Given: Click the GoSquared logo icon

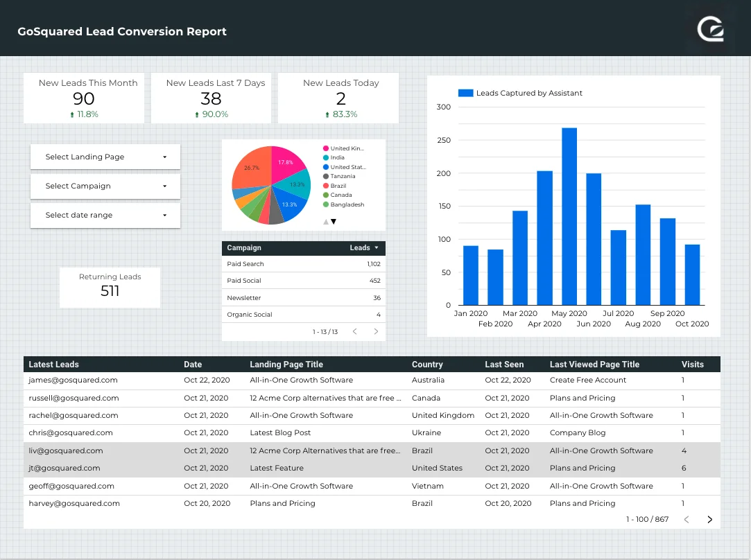Looking at the screenshot, I should 711,30.
